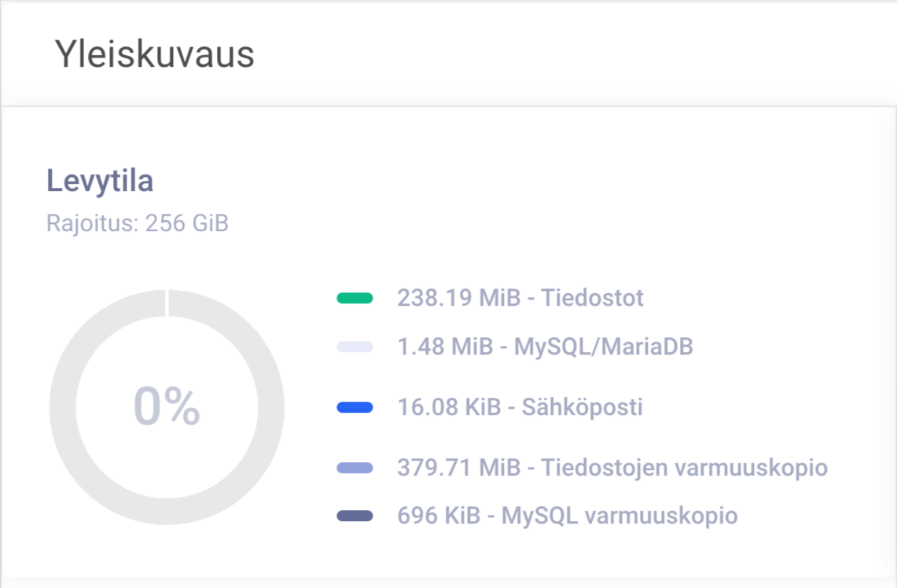Click the MySQL varmuuskopio legend name

(619, 516)
